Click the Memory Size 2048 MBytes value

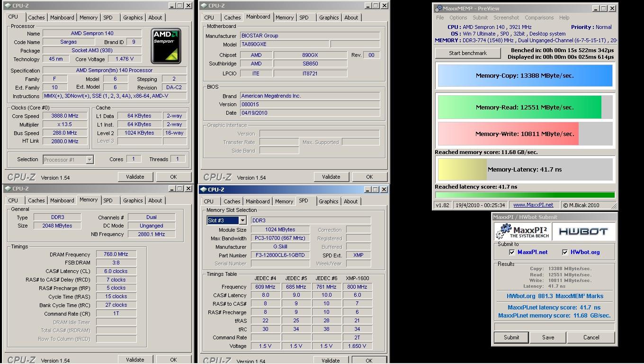click(57, 226)
